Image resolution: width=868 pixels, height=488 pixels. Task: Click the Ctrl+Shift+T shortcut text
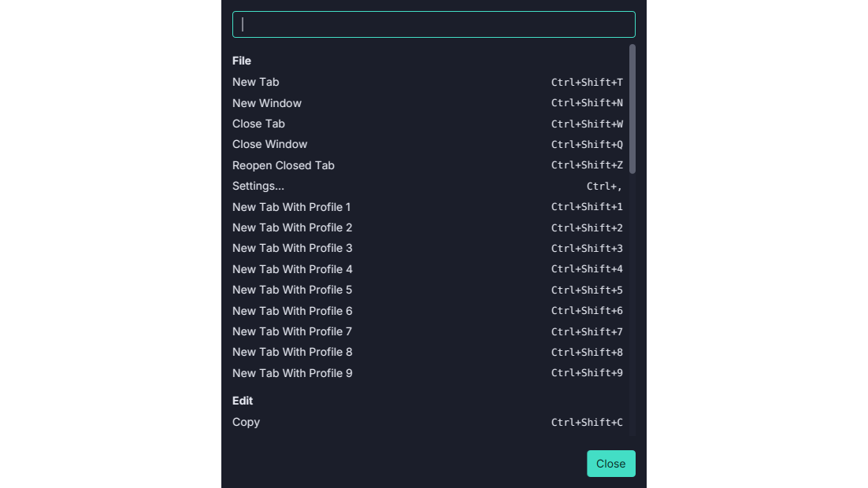[x=587, y=83]
